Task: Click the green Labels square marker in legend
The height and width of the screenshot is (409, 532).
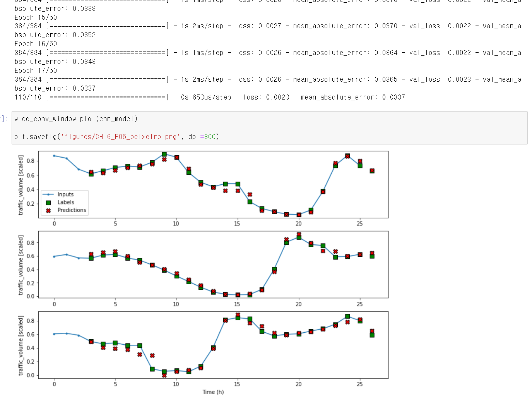Action: coord(48,203)
